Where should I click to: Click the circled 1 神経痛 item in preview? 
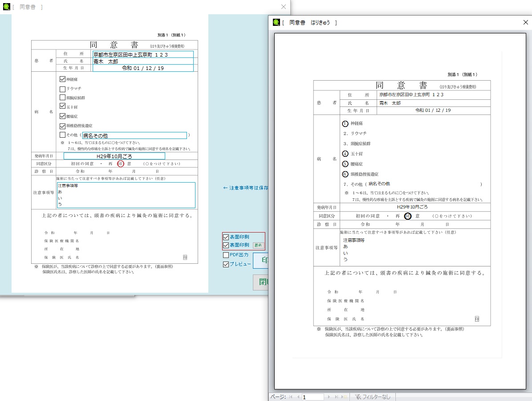(353, 123)
